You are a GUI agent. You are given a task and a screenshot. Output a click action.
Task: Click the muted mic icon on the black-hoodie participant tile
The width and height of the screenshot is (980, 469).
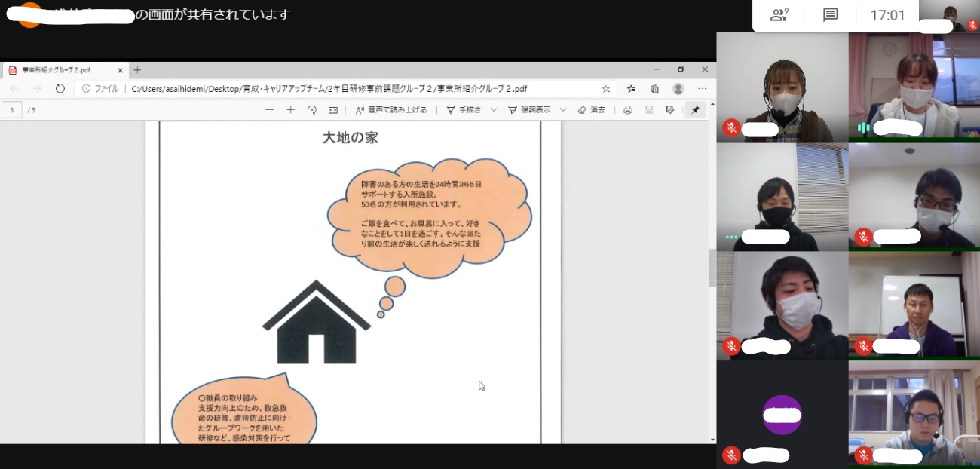(x=730, y=345)
